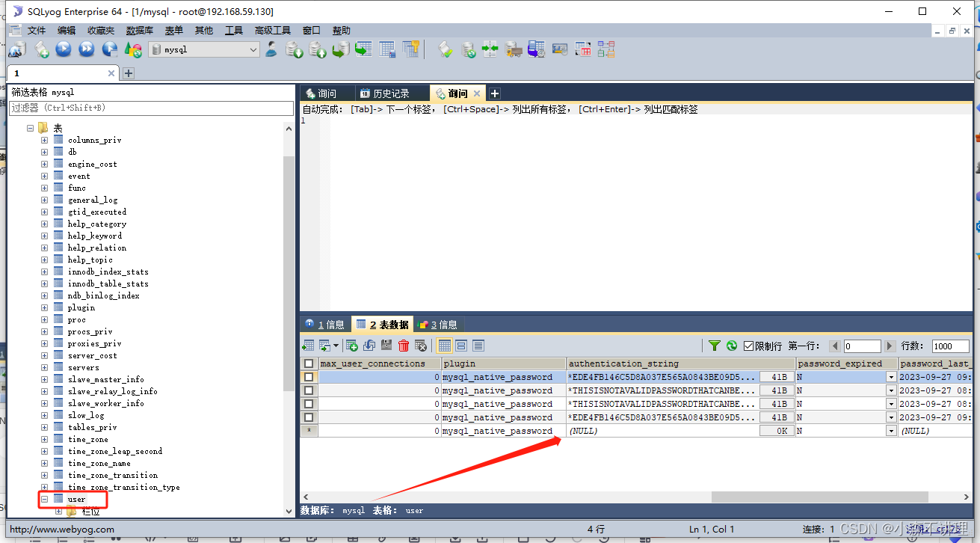Sort by authentication_string column header
Image resolution: width=980 pixels, height=543 pixels.
pos(681,363)
